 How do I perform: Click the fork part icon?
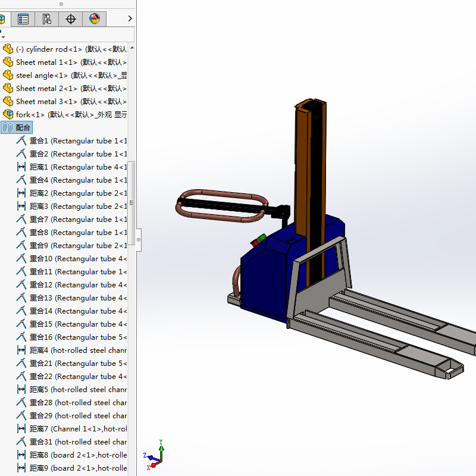8,114
